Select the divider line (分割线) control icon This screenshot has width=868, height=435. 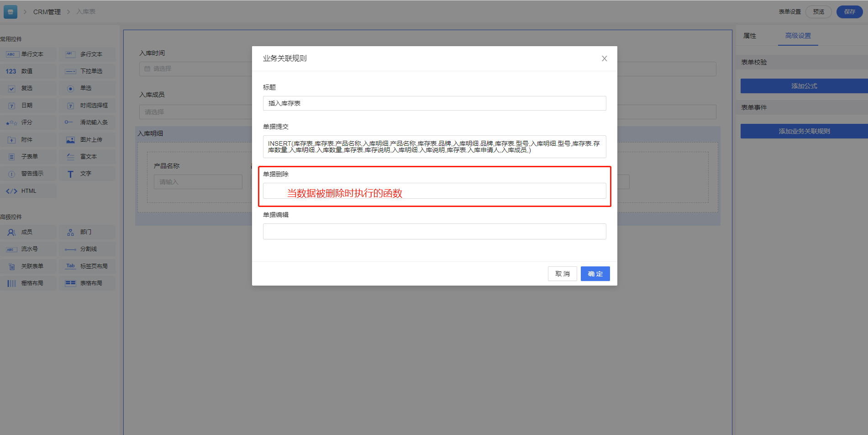tap(70, 249)
